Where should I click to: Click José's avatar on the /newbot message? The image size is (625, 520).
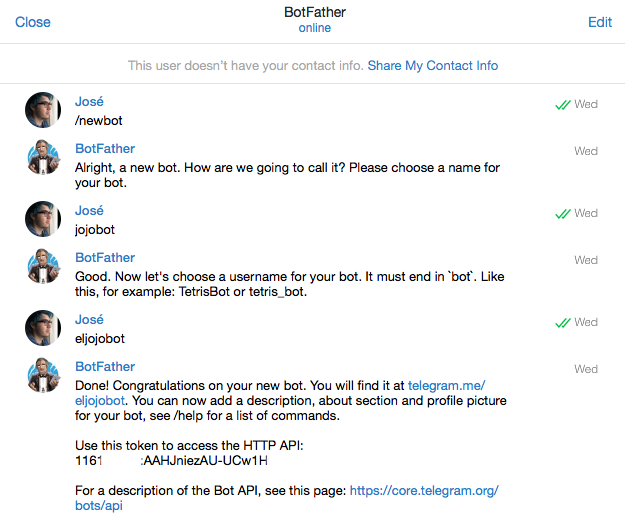[x=43, y=110]
